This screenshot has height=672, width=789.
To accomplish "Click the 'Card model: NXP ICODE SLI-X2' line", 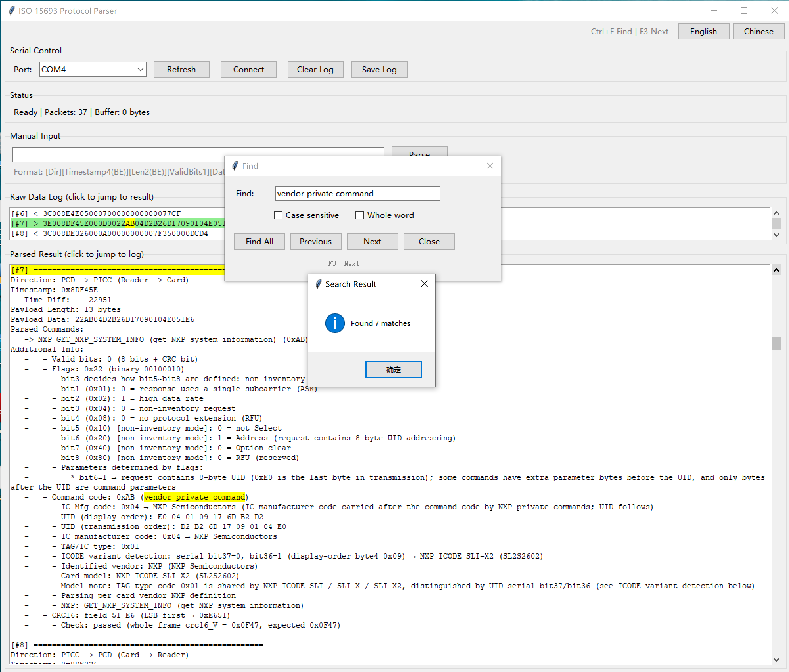I will [x=150, y=576].
